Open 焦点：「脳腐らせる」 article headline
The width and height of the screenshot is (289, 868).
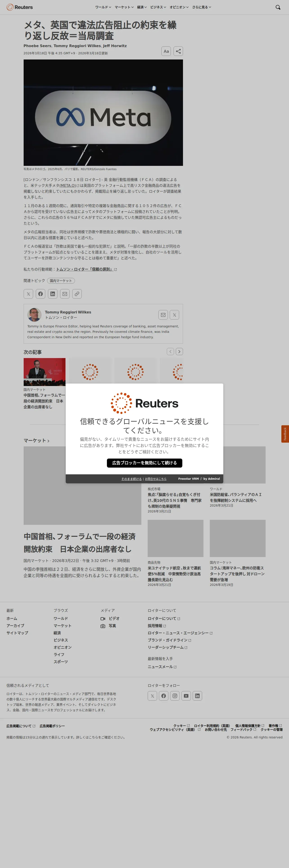click(175, 500)
